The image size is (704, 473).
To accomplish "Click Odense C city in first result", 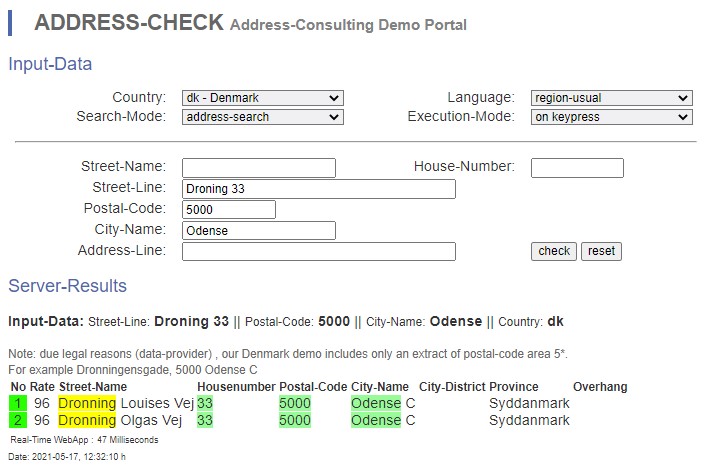I will tap(382, 403).
